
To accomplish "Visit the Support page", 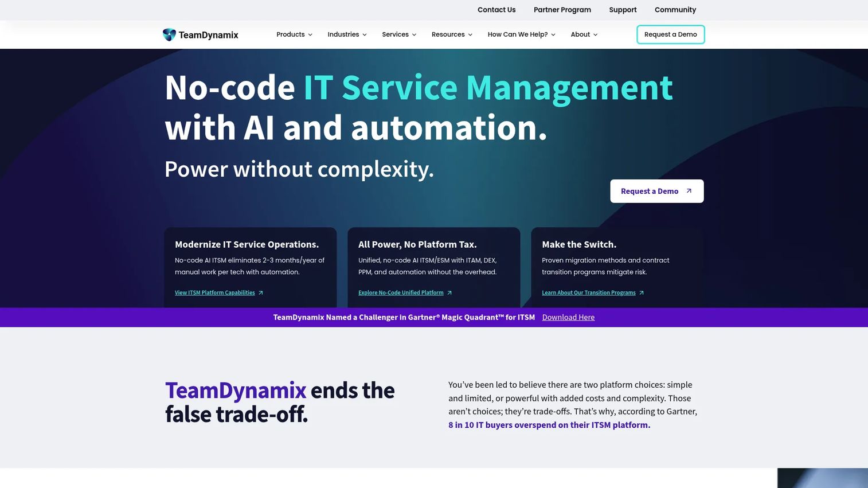I will click(623, 10).
